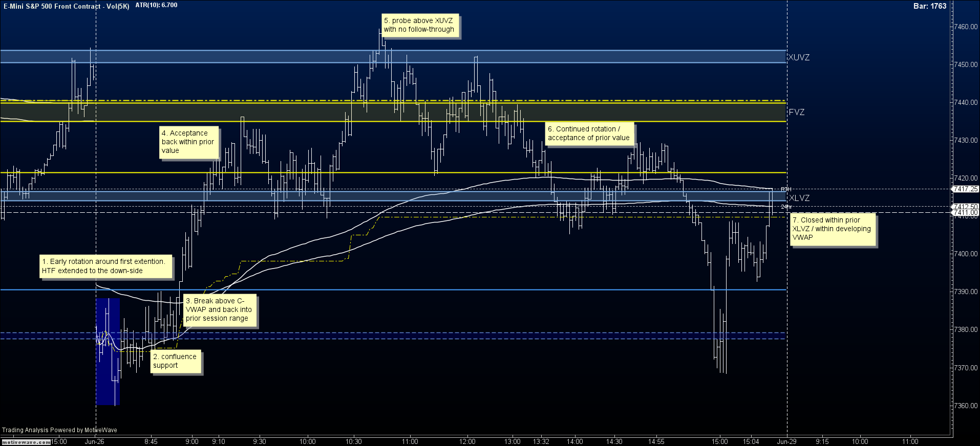Click the 7360.00 price axis label
This screenshot has height=446, width=980.
(966, 406)
